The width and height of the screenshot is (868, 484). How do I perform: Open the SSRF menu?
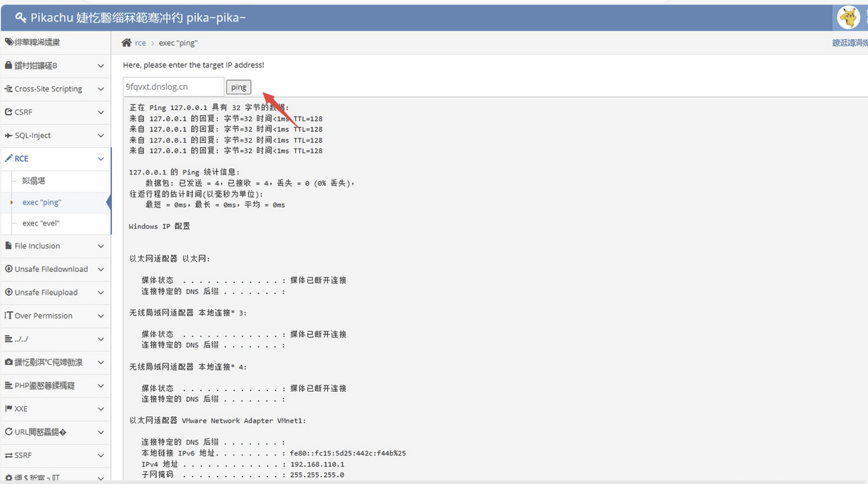point(56,455)
